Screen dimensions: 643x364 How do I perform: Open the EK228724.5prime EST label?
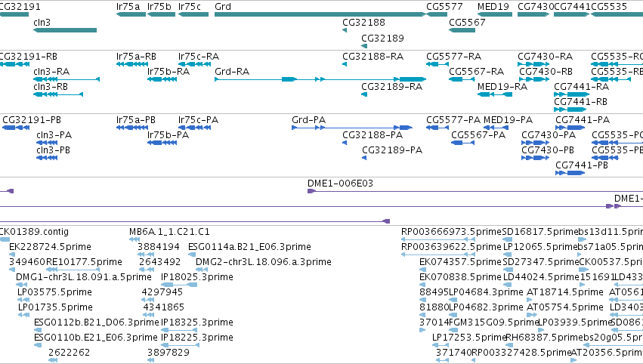click(50, 247)
